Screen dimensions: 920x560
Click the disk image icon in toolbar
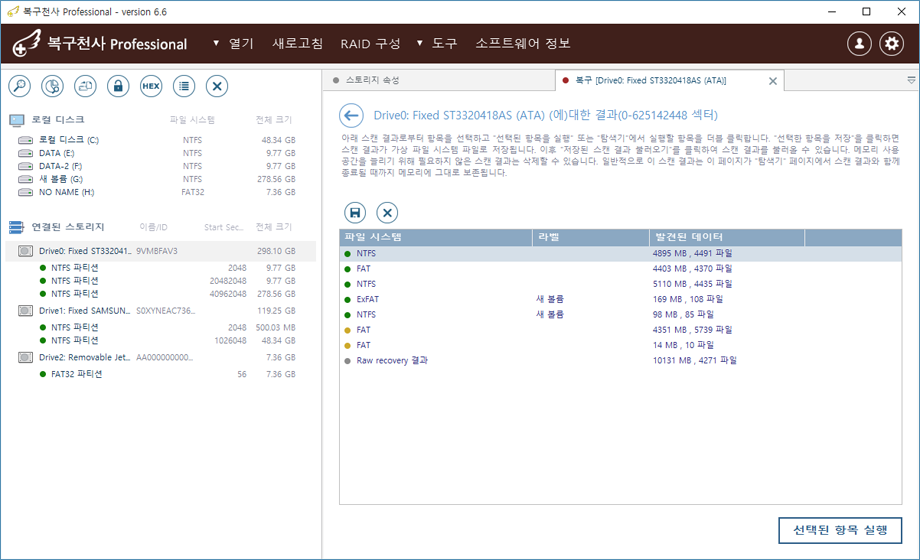click(x=85, y=86)
